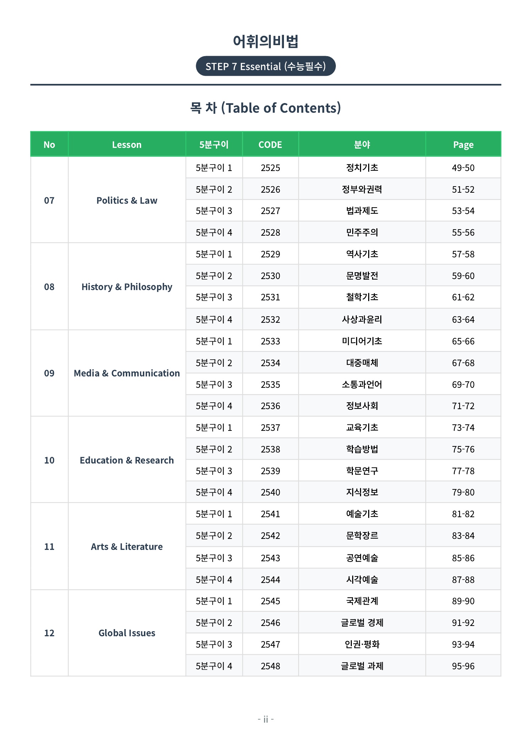532x756 pixels.
Task: Select code 2525 cell
Action: coord(270,167)
